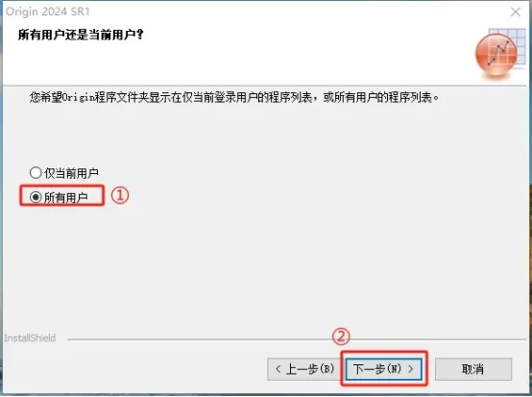532x397 pixels.
Task: Go back with the 上一步(B) button
Action: (304, 369)
